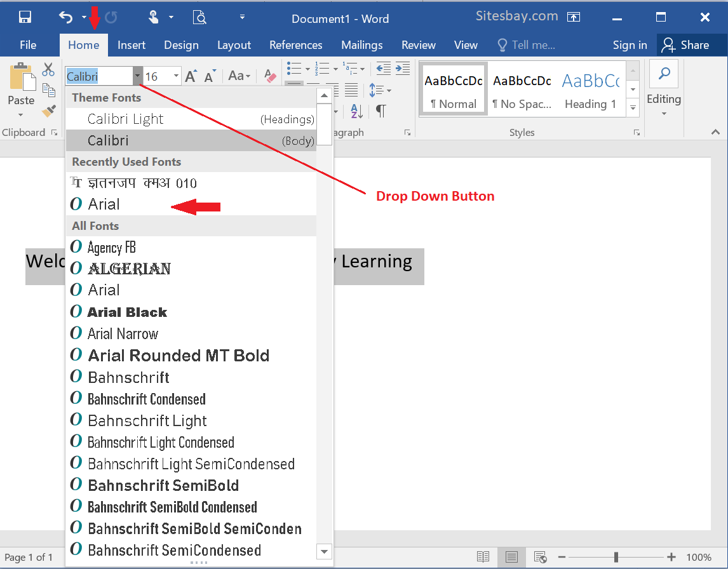The image size is (728, 569).
Task: Click the Increase Font Size icon
Action: point(191,76)
